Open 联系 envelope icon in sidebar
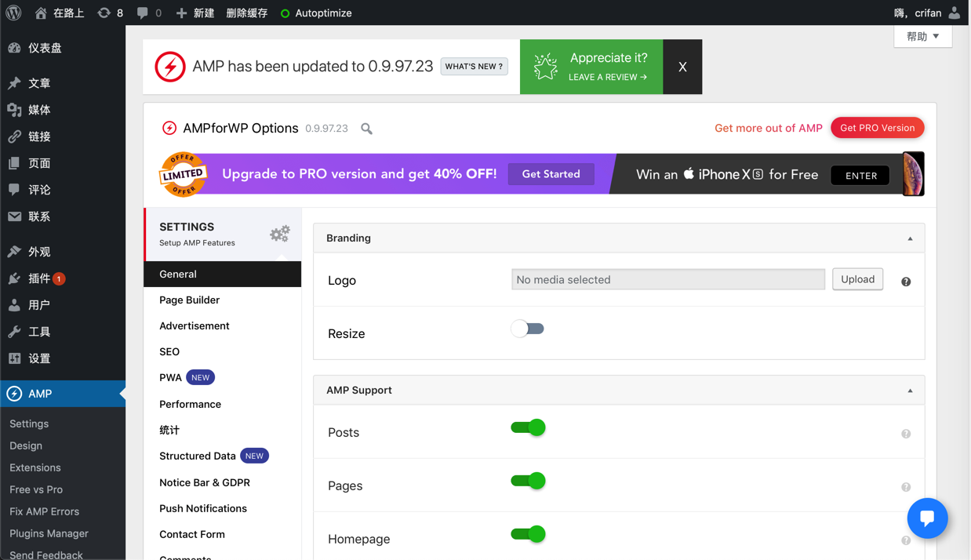 (x=14, y=216)
